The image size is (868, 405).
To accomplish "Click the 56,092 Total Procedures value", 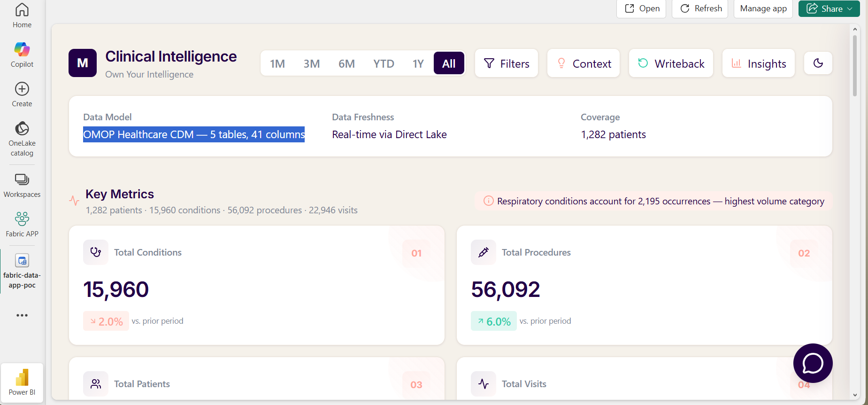I will [506, 289].
